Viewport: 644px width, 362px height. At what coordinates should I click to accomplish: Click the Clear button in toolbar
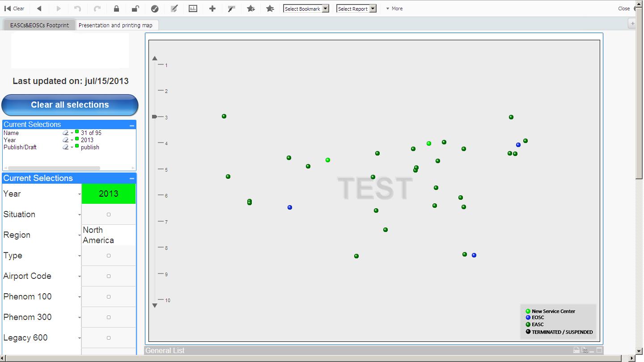point(14,8)
